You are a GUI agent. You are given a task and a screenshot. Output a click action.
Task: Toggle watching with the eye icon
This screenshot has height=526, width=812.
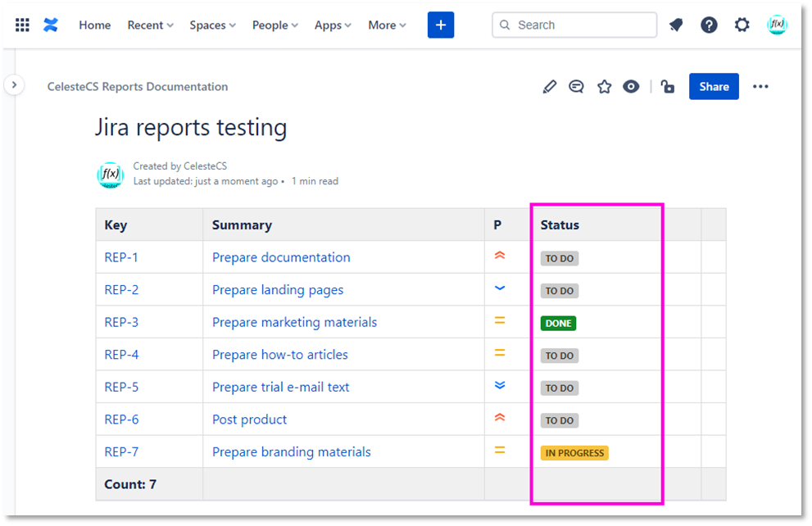point(631,87)
